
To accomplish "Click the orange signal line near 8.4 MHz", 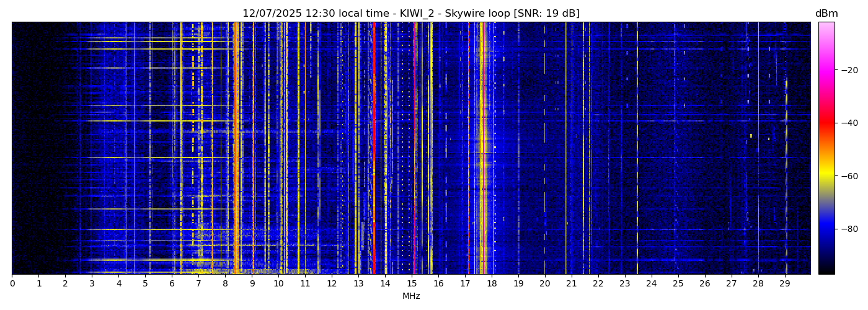I will (x=236, y=149).
